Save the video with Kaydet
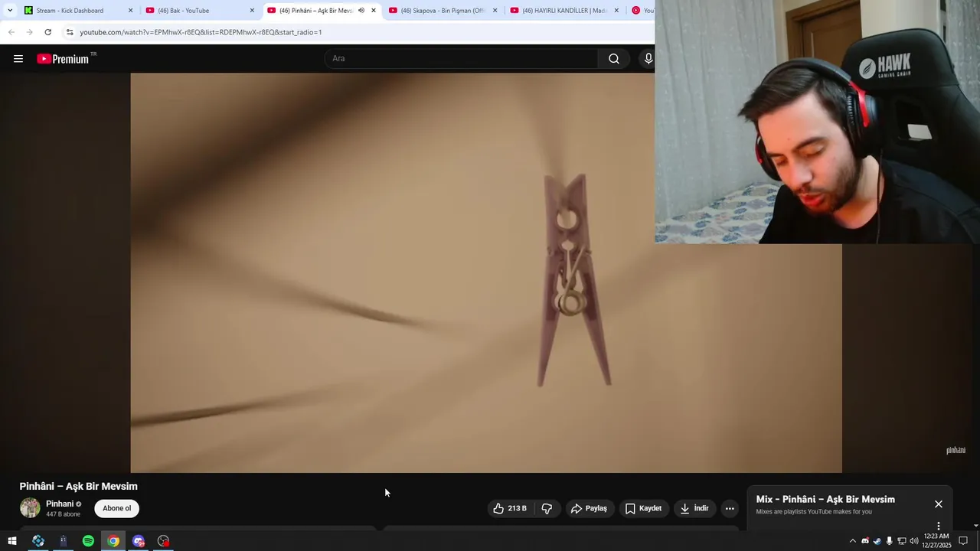The image size is (980, 551). 643,508
